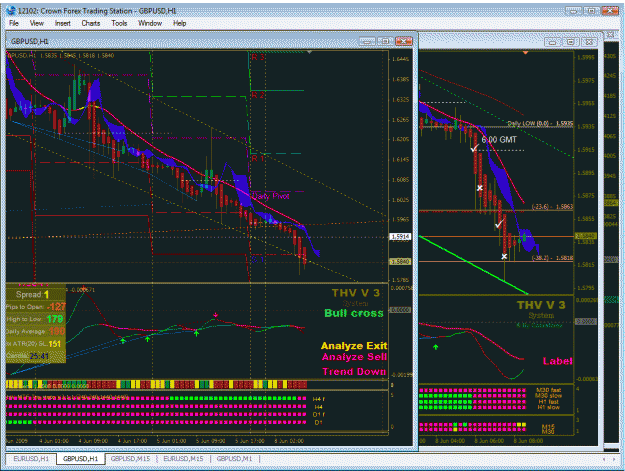Open the Insert menu
The image size is (625, 471).
pos(63,23)
